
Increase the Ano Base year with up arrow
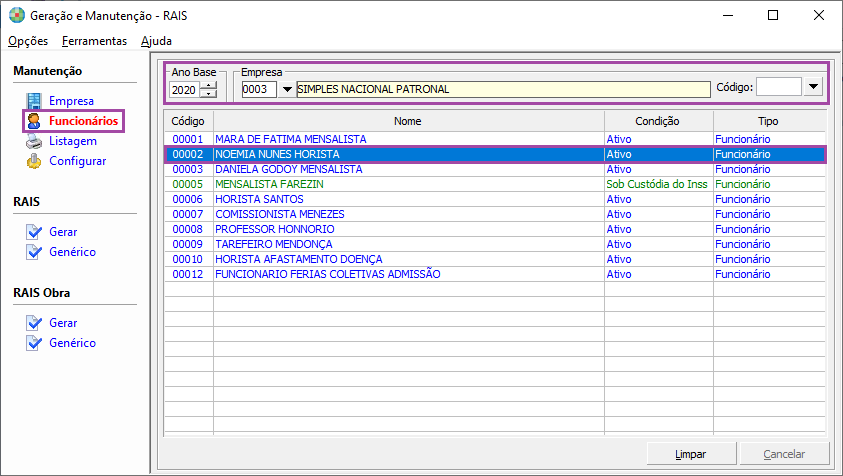click(208, 85)
